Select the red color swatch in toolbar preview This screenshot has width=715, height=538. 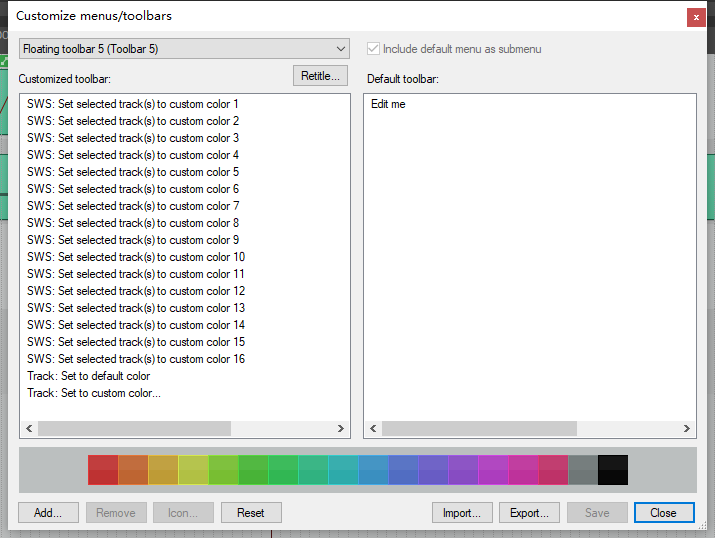[x=103, y=470]
